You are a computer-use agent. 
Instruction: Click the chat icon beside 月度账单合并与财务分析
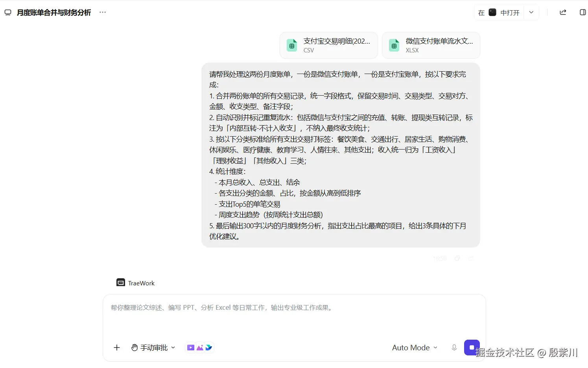point(8,13)
